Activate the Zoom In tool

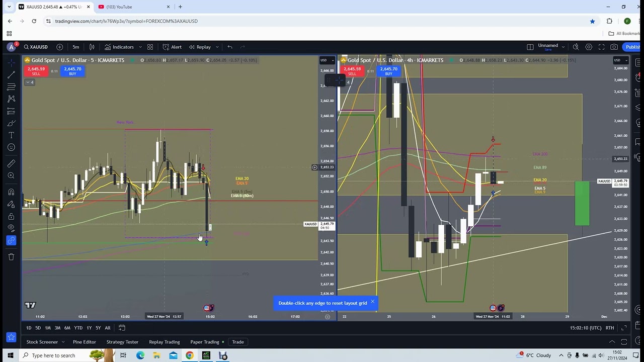click(11, 175)
